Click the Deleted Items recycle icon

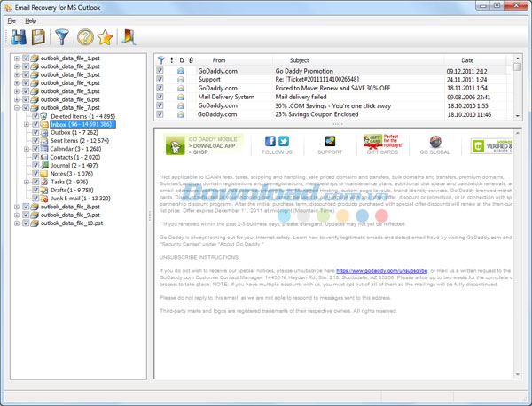(x=44, y=116)
